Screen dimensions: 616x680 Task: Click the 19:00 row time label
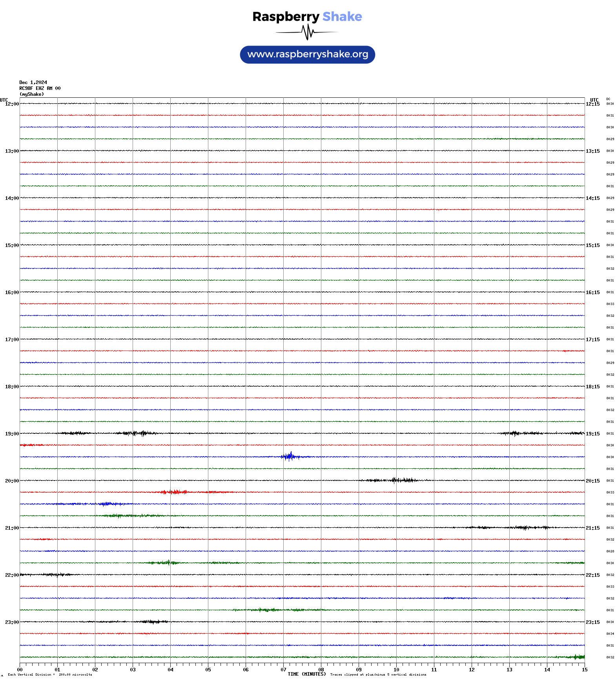point(12,434)
